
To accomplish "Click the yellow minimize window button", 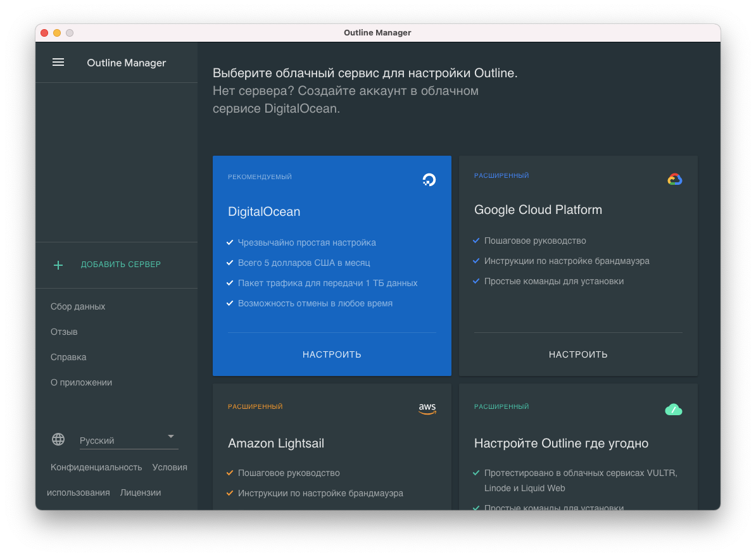I will (57, 33).
